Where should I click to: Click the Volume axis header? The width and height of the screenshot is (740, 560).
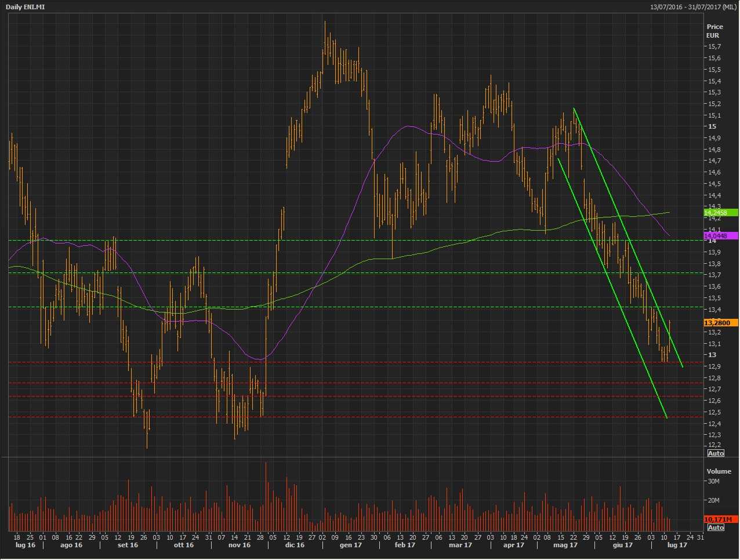tap(719, 471)
